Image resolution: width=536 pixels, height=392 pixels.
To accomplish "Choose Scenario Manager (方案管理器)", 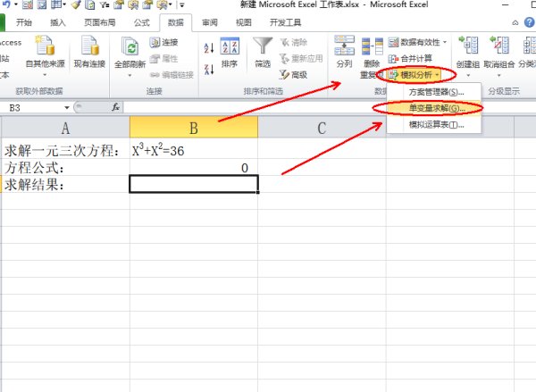I will click(x=434, y=92).
